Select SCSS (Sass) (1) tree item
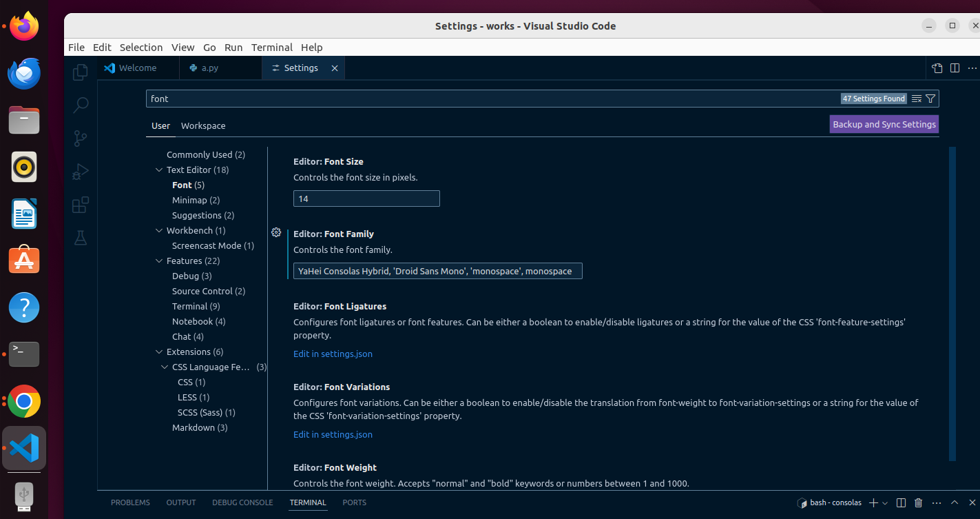The width and height of the screenshot is (980, 519). click(x=207, y=413)
